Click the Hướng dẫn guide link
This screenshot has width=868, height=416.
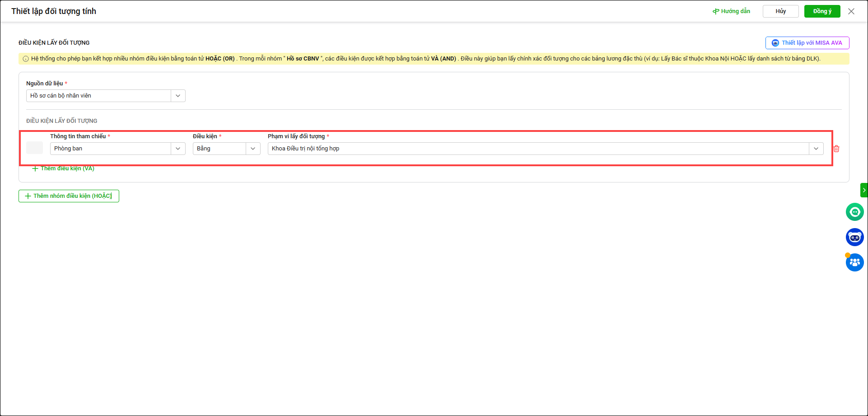click(731, 11)
